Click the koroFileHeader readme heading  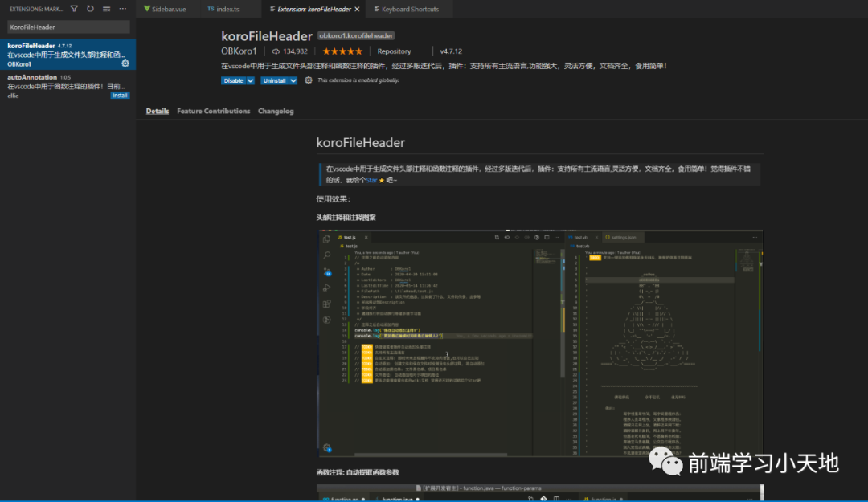[x=360, y=142]
